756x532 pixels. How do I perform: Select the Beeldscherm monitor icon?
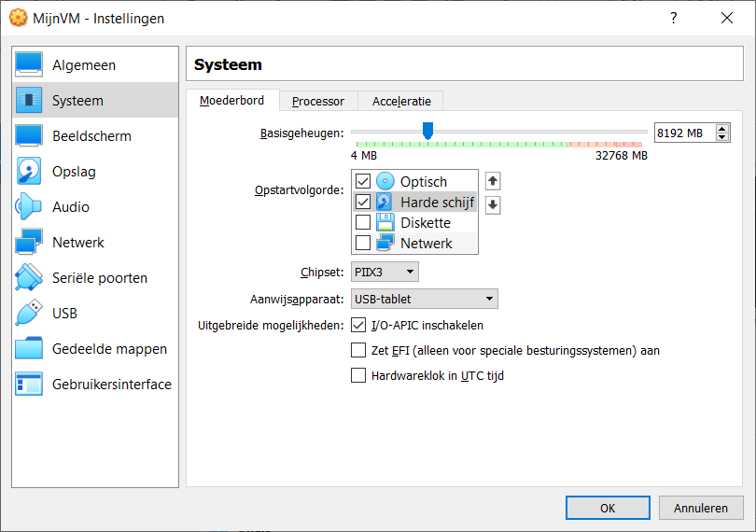[x=29, y=136]
